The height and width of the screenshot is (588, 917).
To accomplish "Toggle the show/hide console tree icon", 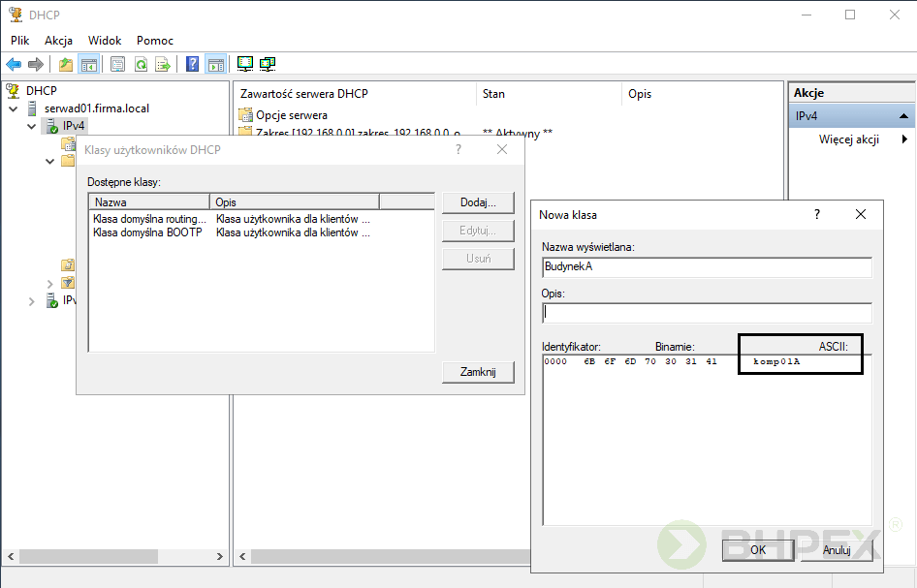I will point(88,65).
